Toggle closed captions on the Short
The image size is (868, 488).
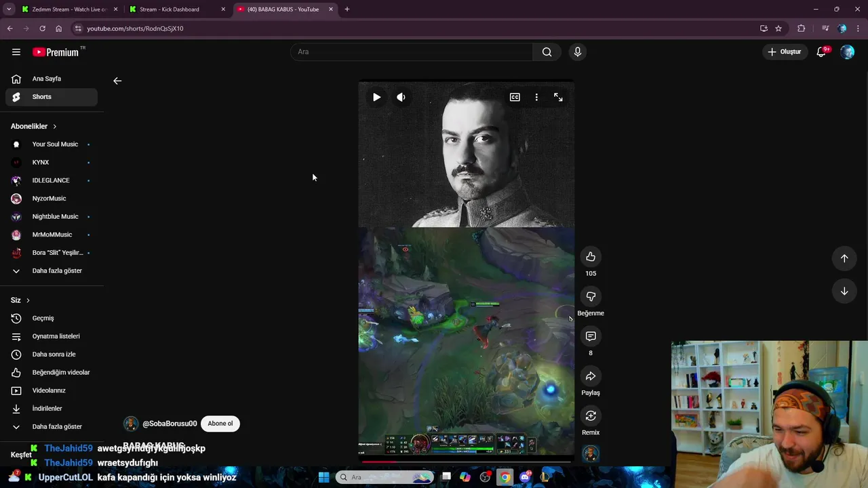pyautogui.click(x=515, y=97)
